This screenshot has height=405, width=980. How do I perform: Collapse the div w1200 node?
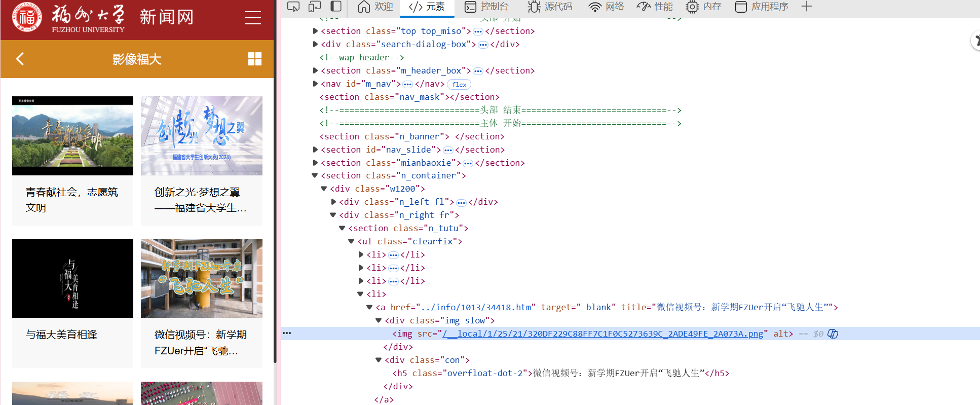(324, 189)
